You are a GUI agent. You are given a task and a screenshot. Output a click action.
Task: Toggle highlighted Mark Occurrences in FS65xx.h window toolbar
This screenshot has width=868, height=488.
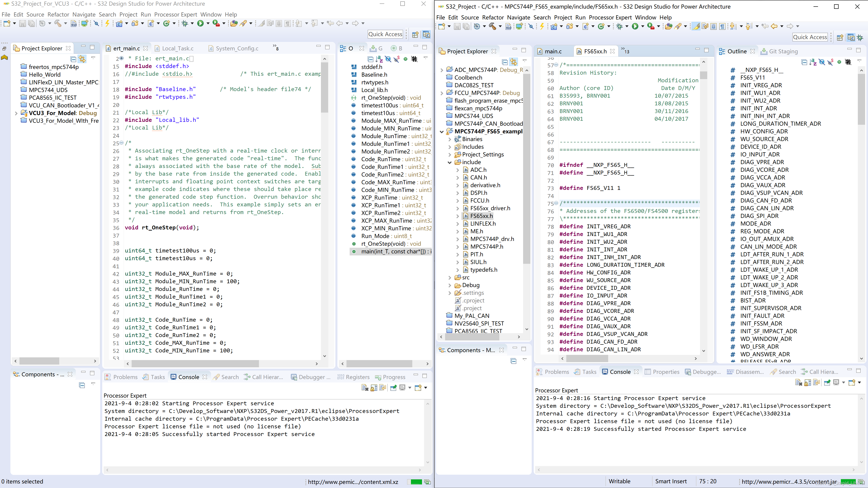696,26
